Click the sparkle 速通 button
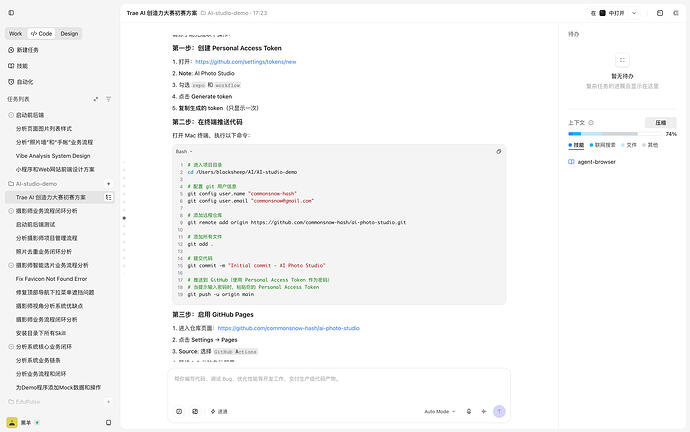Screen dimensions: 690x432 (219, 411)
